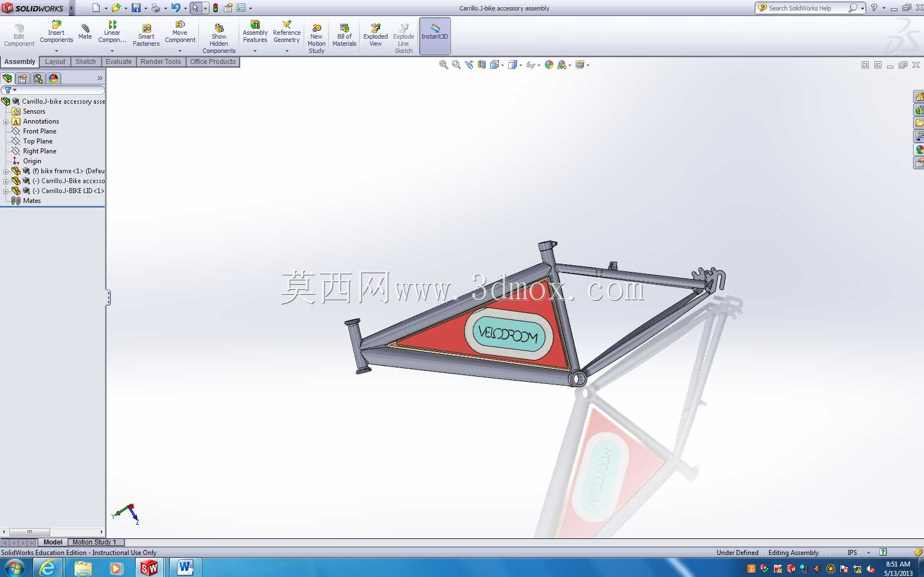Open View Settings dropdown arrow
The width and height of the screenshot is (924, 577).
588,65
